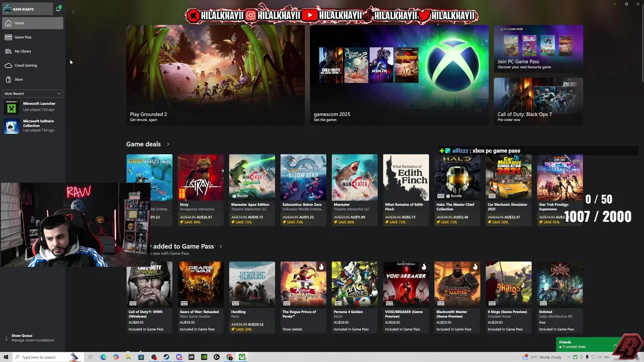This screenshot has width=644, height=362.
Task: Open the weather widget showing 12°C
Action: 542,357
